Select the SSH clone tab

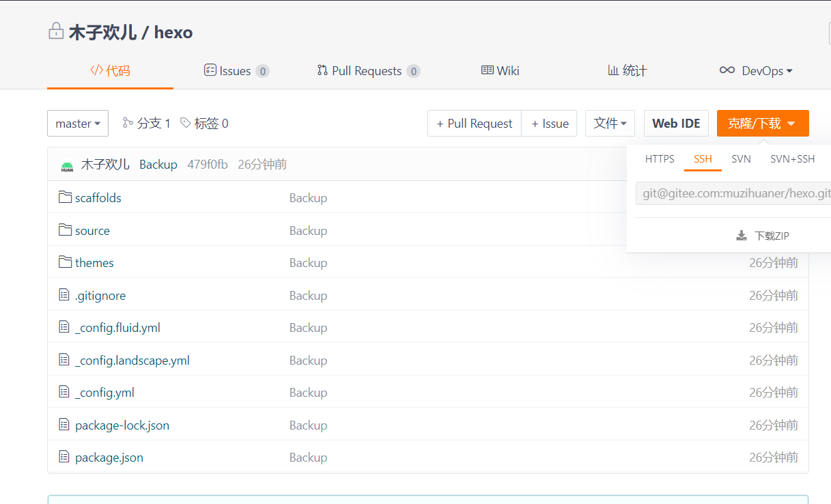coord(703,159)
